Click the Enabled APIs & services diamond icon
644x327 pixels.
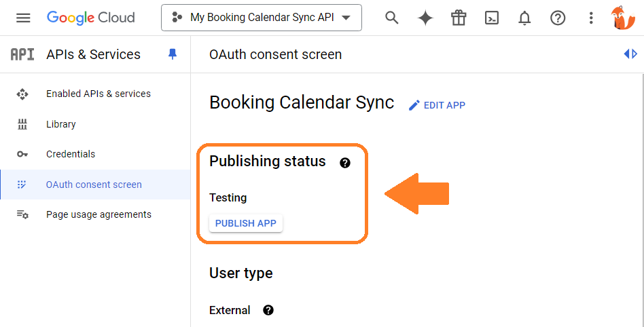22,94
